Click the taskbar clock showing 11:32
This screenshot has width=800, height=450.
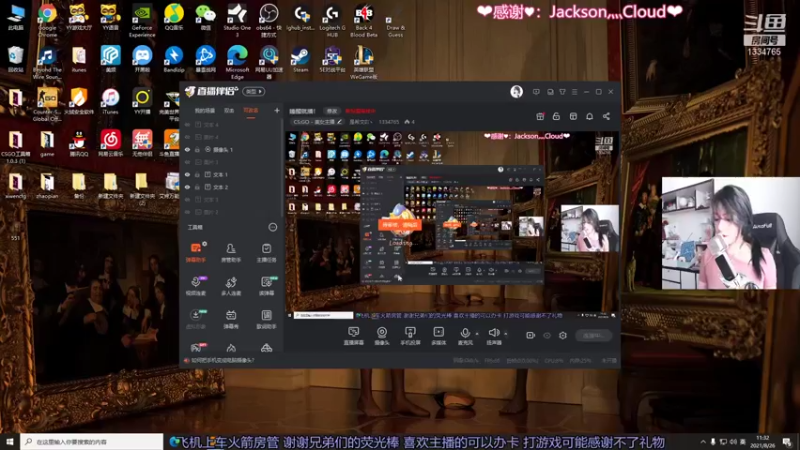pos(762,441)
